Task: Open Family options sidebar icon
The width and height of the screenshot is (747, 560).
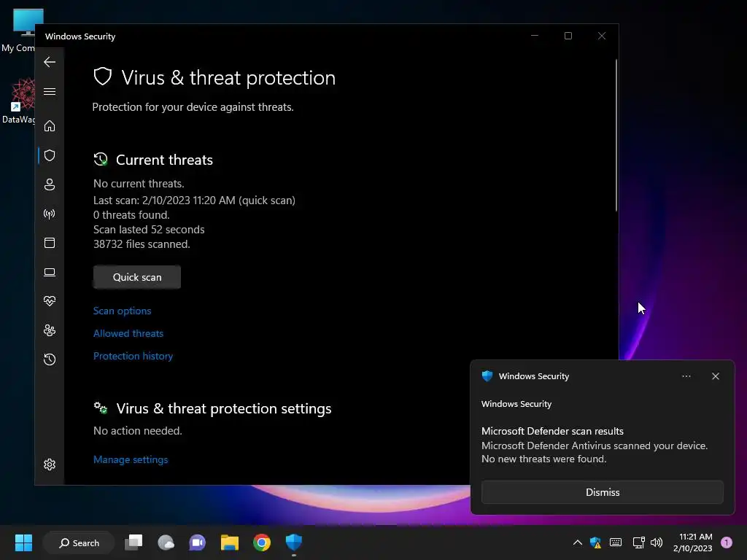Action: (50, 330)
